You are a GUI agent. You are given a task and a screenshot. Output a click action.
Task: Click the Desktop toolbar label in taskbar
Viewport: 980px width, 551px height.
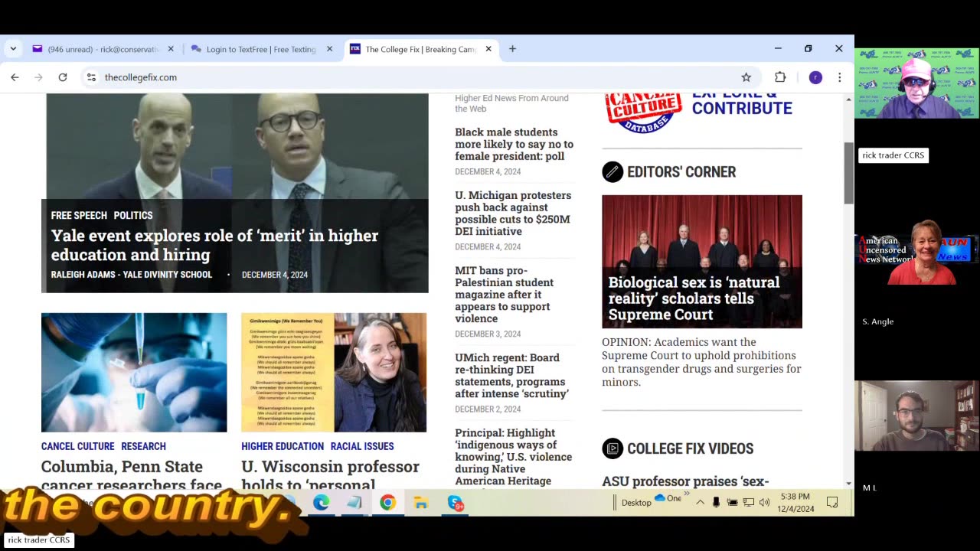click(x=636, y=503)
